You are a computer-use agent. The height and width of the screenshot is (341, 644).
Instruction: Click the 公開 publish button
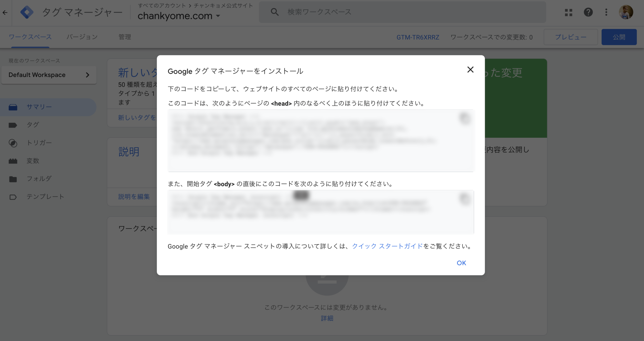[619, 37]
